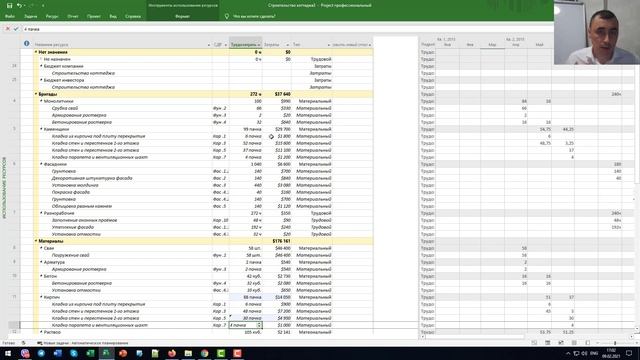640x360 pixels.
Task: Open the Проект ribbon tab
Action: point(93,16)
